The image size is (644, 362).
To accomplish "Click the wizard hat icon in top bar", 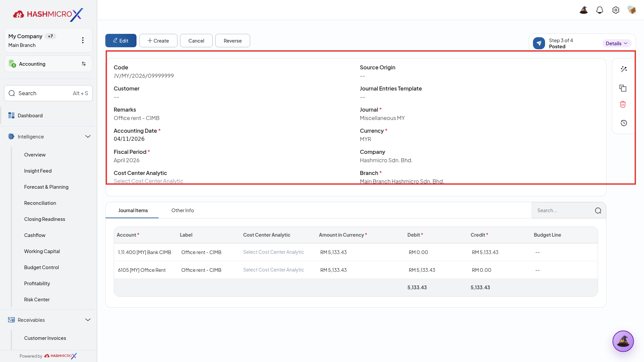I will click(584, 10).
